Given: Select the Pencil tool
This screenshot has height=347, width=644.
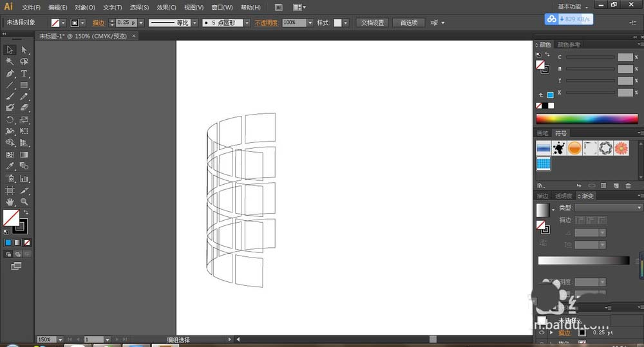Looking at the screenshot, I should 24,97.
